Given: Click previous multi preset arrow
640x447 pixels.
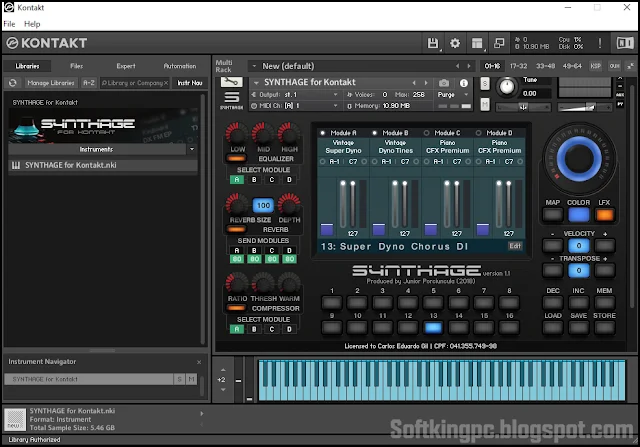Looking at the screenshot, I should pyautogui.click(x=457, y=66).
